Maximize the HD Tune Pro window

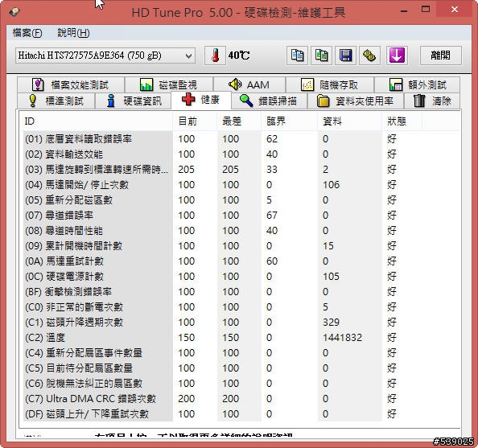pos(426,10)
